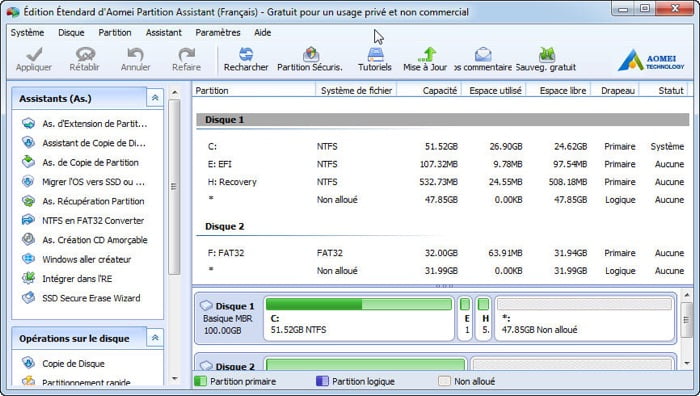This screenshot has width=700, height=396.
Task: Click the Mise à Jour update icon
Action: click(x=427, y=54)
